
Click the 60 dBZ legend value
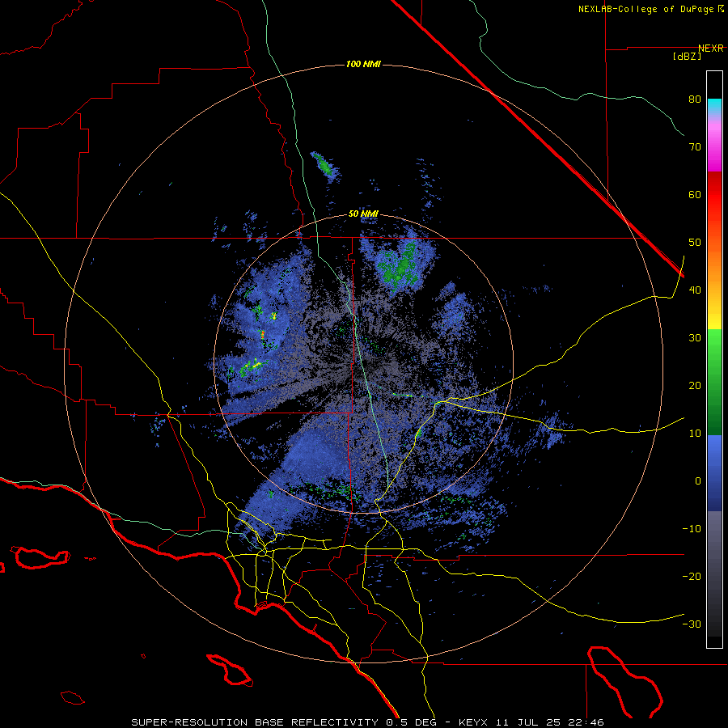click(x=695, y=195)
